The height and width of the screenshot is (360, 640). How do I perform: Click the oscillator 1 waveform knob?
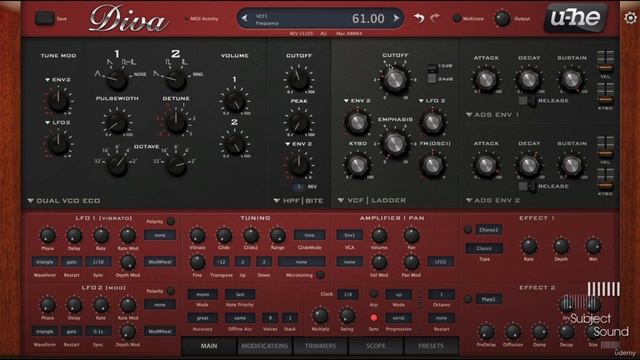(118, 79)
